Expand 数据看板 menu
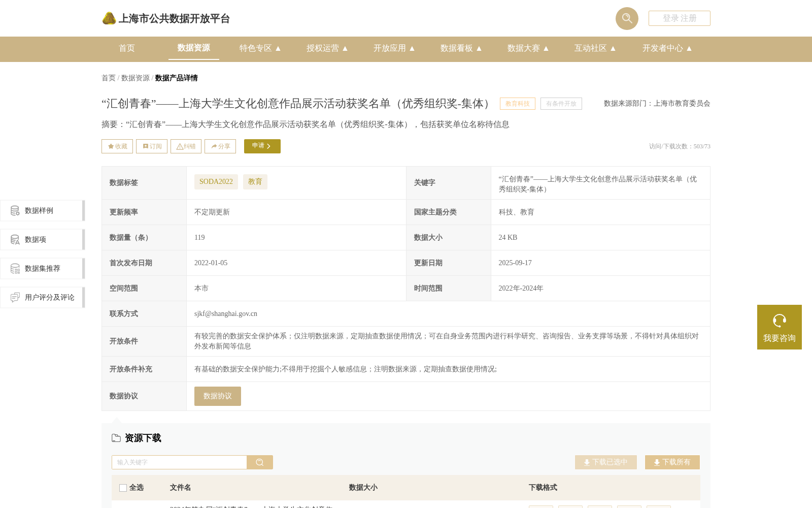 (461, 48)
